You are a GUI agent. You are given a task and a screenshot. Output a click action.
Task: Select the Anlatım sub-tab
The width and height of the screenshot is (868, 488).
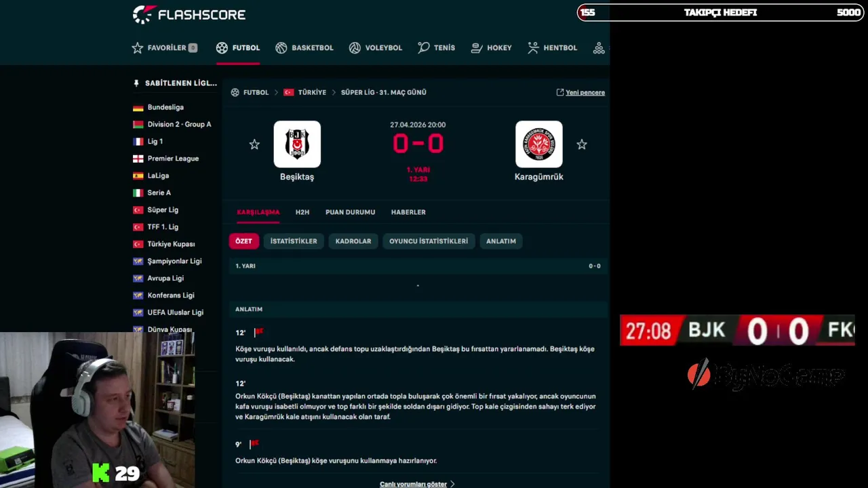point(501,241)
